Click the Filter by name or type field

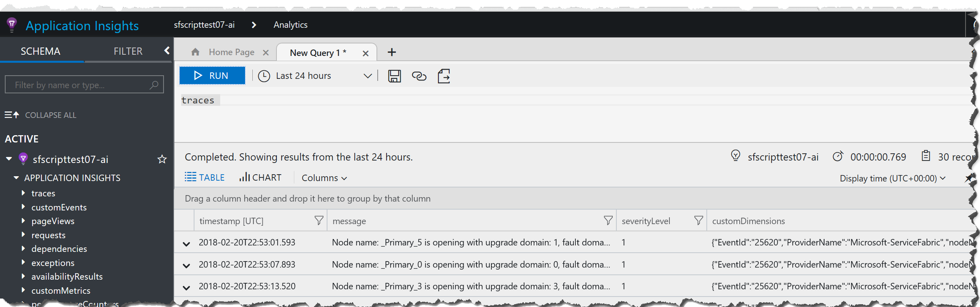click(84, 84)
